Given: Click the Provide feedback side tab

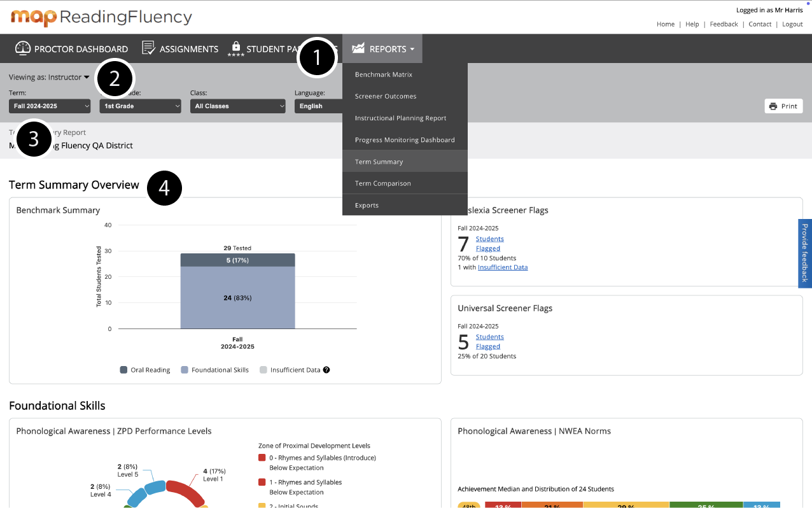Looking at the screenshot, I should click(x=804, y=253).
